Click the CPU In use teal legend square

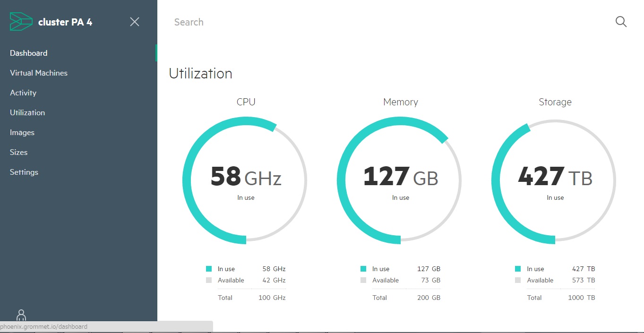pyautogui.click(x=209, y=269)
